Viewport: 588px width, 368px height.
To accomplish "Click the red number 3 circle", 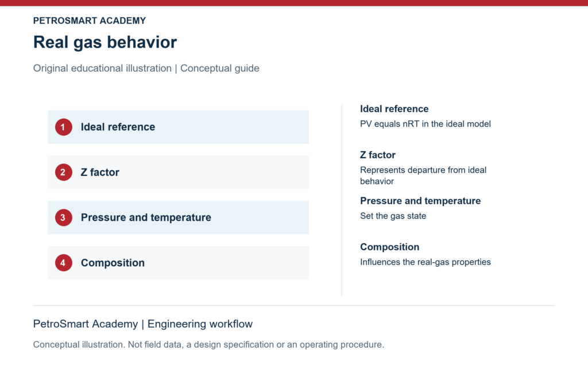I will [63, 217].
